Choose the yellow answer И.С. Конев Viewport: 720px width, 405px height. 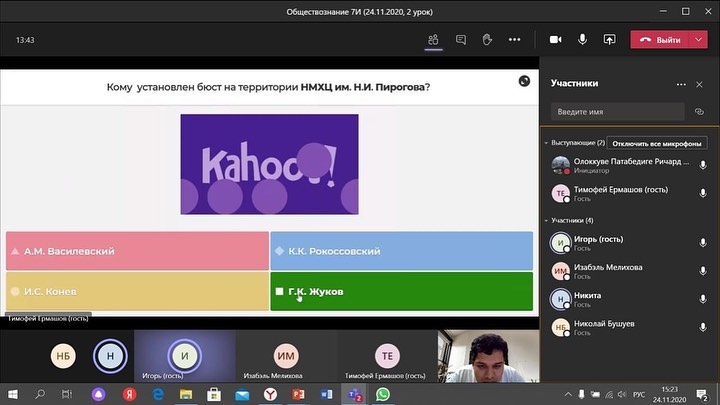[x=137, y=291]
